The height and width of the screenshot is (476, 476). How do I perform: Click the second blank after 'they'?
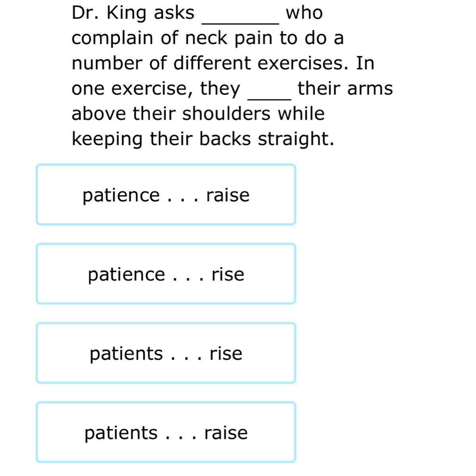click(270, 94)
